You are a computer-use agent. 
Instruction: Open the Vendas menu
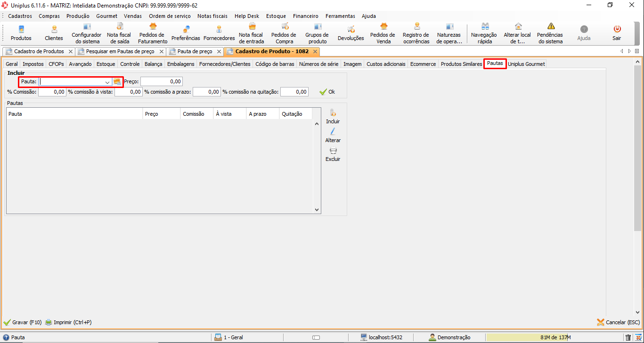click(133, 16)
